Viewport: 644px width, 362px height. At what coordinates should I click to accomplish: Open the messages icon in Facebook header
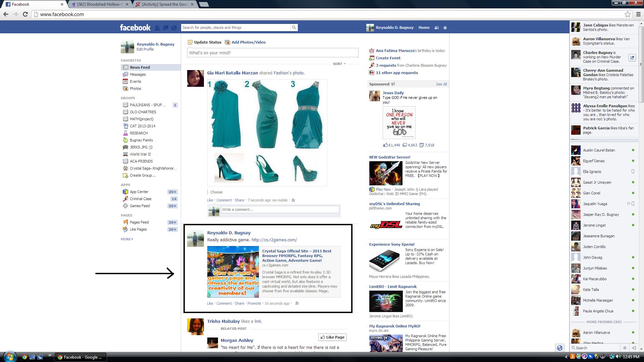coord(165,28)
